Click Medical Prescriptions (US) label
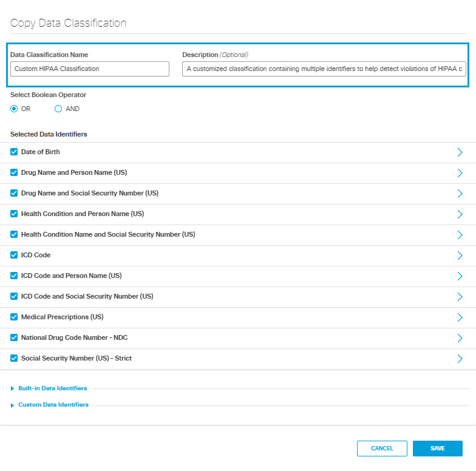The height and width of the screenshot is (471, 476). point(62,317)
